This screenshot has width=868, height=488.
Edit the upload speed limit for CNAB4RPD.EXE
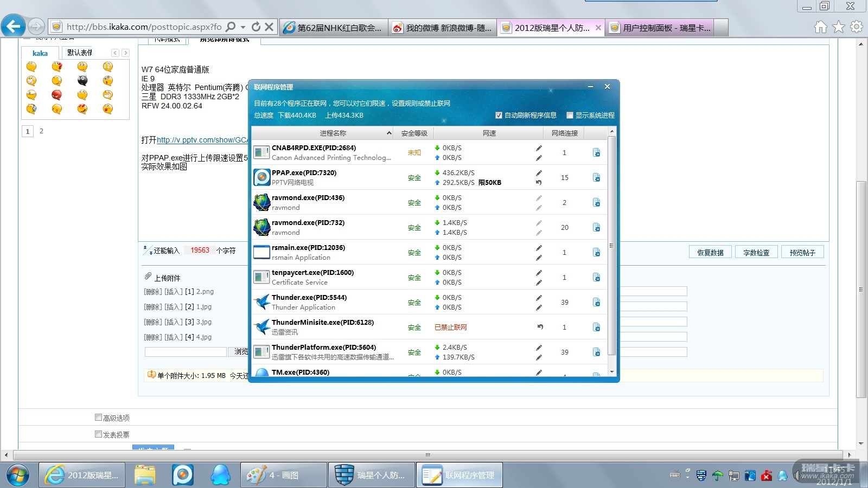point(539,158)
